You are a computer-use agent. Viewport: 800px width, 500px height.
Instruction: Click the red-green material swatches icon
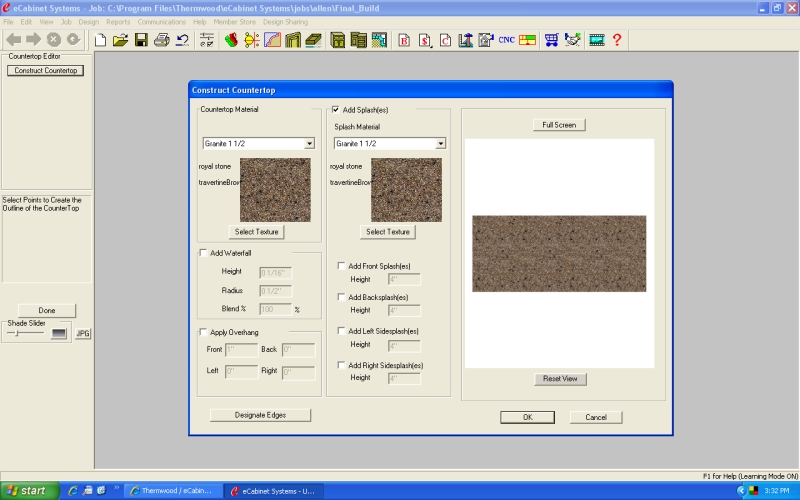coord(231,40)
